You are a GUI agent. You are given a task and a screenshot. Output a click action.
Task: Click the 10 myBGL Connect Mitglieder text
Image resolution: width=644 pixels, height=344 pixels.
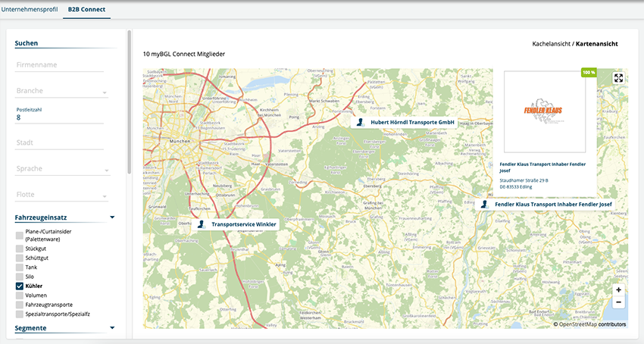click(184, 54)
